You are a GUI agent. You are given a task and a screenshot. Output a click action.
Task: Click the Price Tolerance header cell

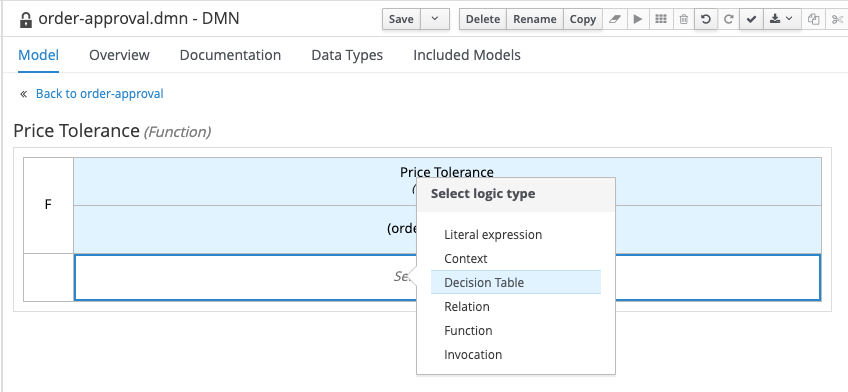(447, 181)
